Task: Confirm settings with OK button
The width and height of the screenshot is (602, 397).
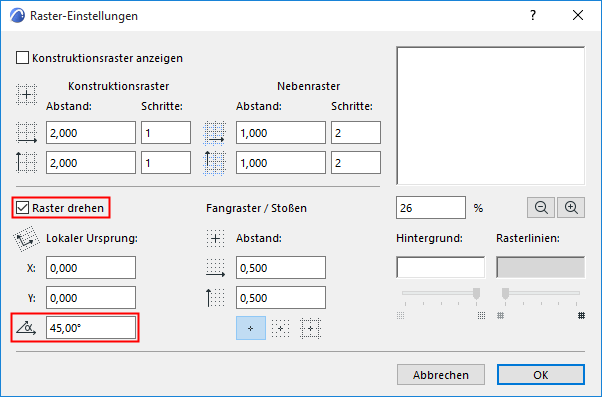Action: (541, 374)
